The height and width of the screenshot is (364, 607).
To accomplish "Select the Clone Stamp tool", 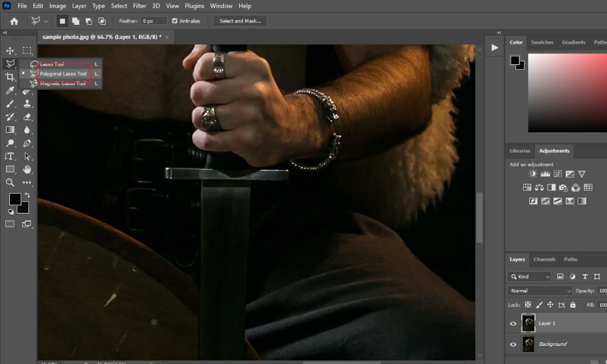I will [x=27, y=104].
